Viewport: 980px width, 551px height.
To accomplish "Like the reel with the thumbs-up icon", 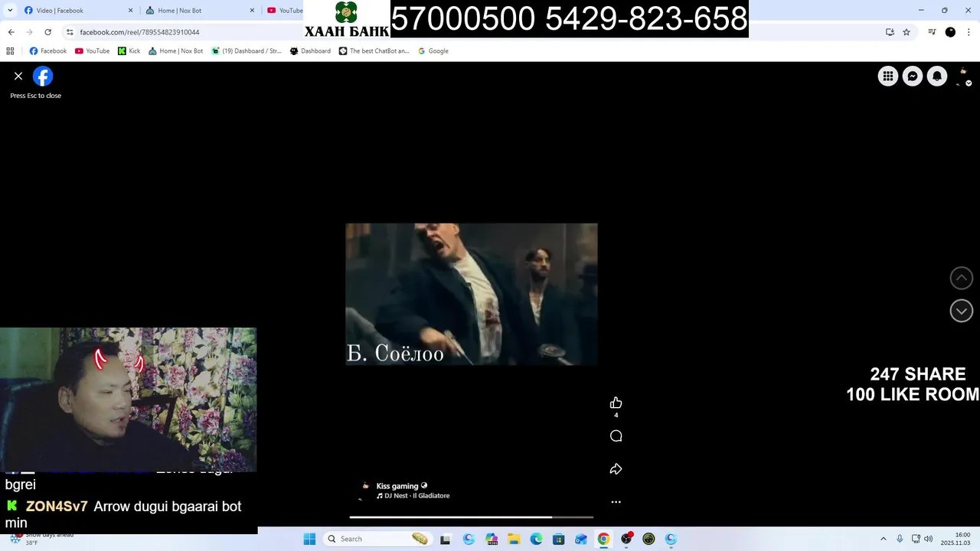I will coord(616,403).
